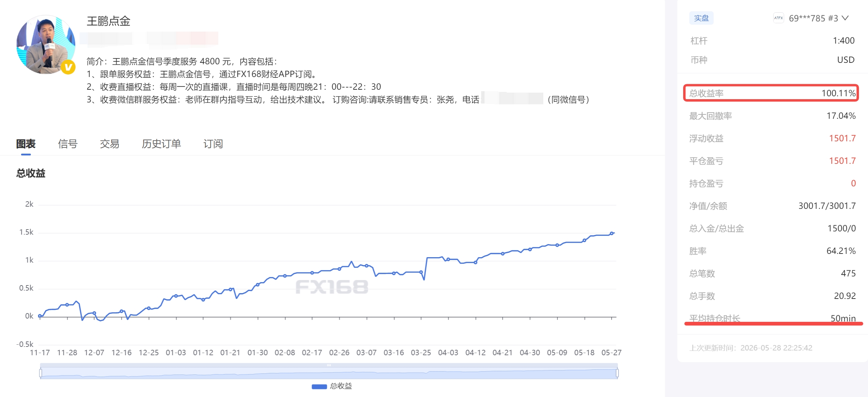Click the 01-03 x-axis date label
Screen dimensions: 868x397
[176, 353]
